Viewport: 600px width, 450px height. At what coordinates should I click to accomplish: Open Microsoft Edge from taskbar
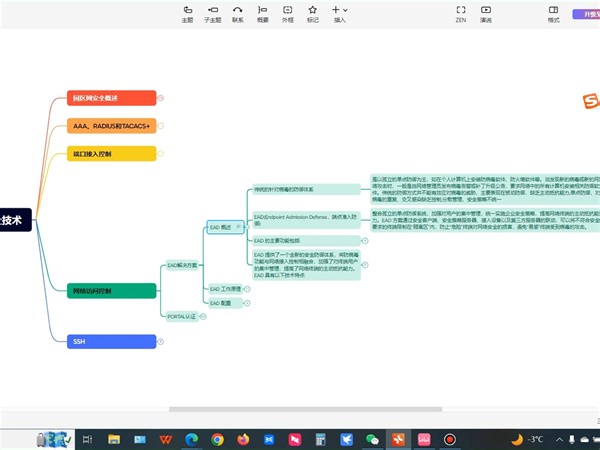click(x=191, y=439)
